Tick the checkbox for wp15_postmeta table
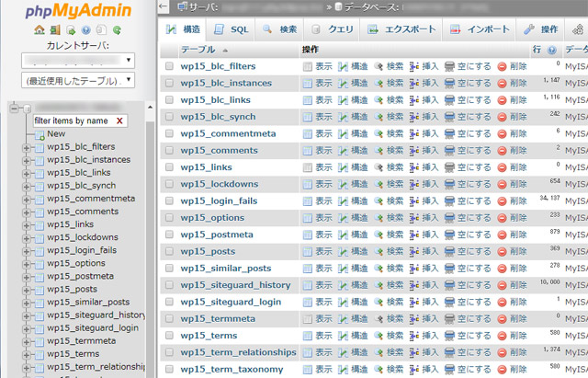Image resolution: width=588 pixels, height=378 pixels. (169, 235)
